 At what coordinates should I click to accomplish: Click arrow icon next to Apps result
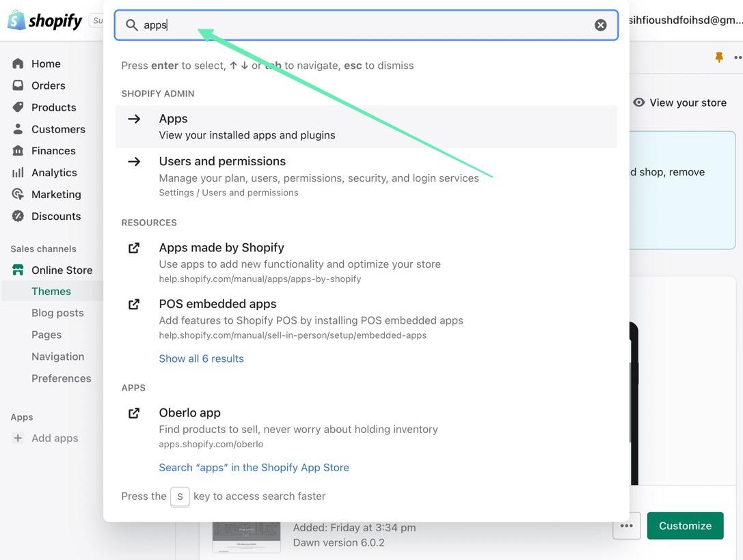134,119
